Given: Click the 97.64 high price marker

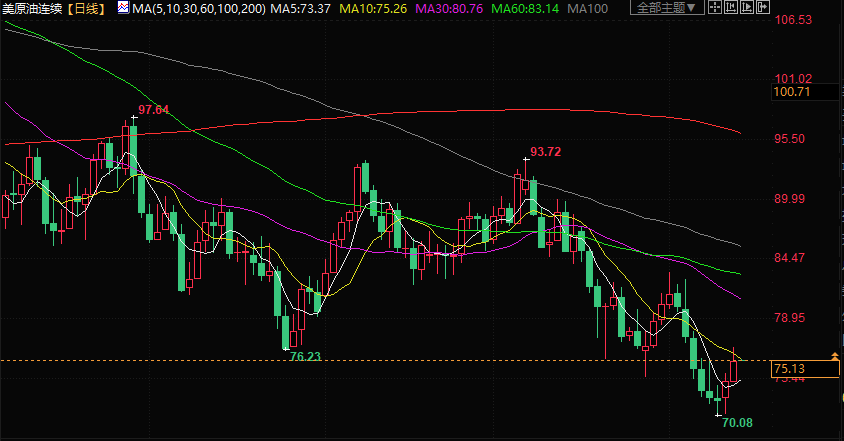Looking at the screenshot, I should [x=154, y=109].
